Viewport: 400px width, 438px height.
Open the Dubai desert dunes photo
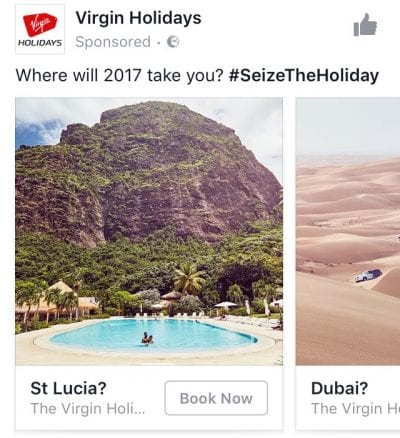[348, 231]
